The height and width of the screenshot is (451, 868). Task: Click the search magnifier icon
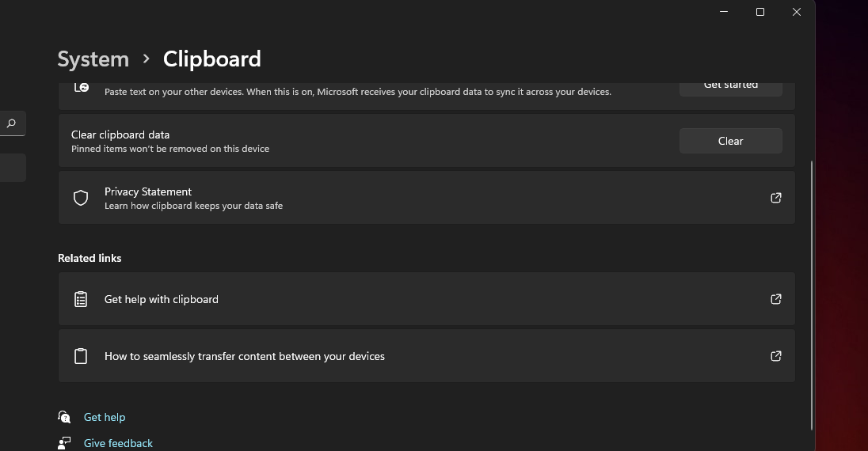click(x=11, y=123)
